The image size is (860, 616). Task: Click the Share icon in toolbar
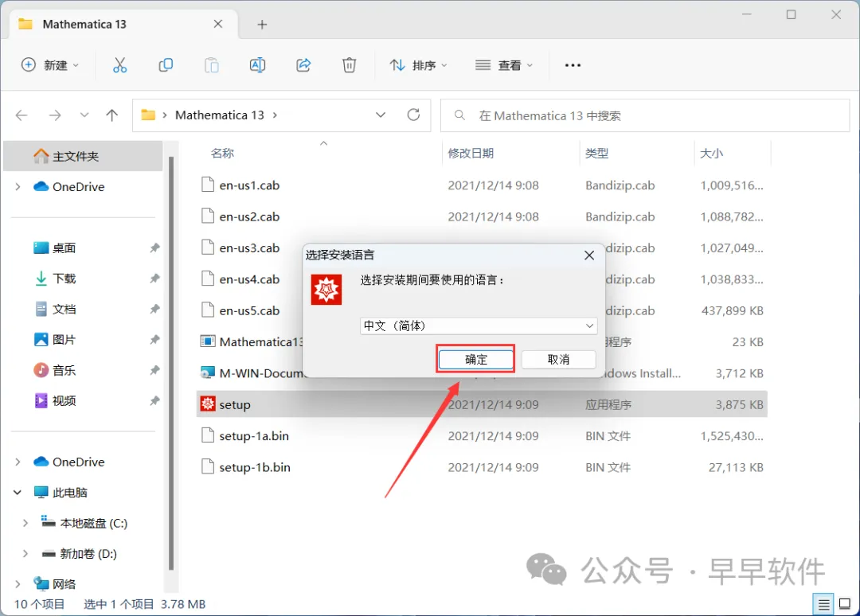303,65
